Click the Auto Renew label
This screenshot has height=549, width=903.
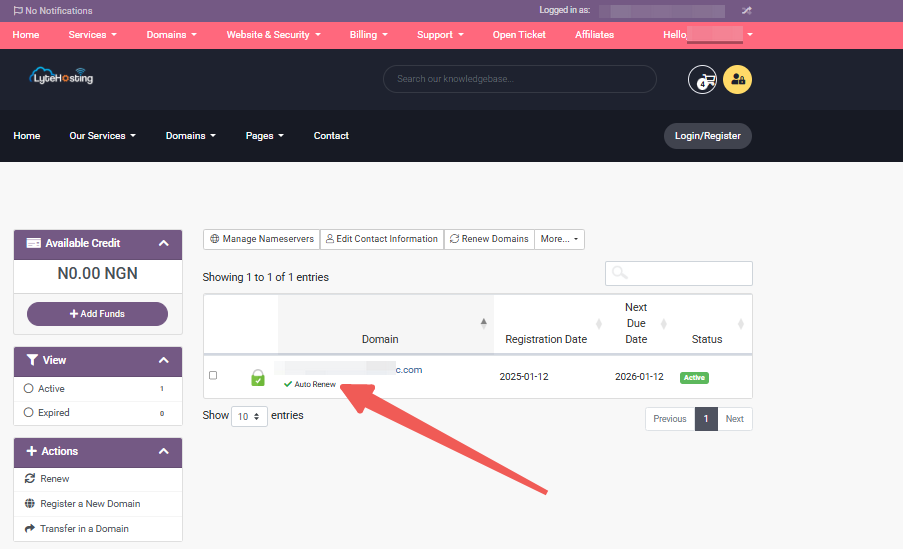click(x=310, y=384)
